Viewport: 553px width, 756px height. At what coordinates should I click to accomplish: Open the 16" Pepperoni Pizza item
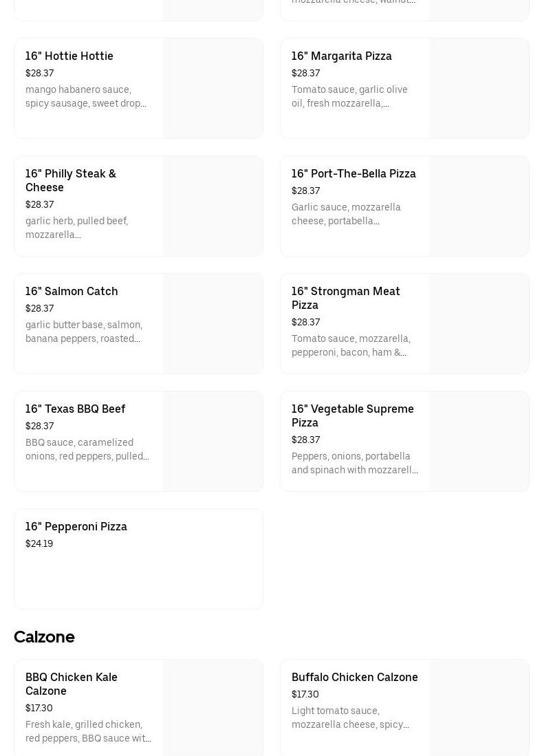tap(76, 527)
